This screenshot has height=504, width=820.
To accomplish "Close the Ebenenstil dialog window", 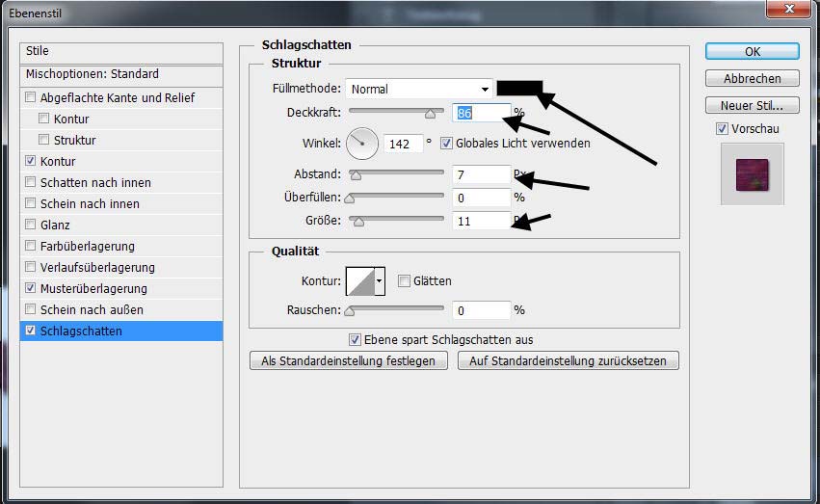I will tap(790, 12).
